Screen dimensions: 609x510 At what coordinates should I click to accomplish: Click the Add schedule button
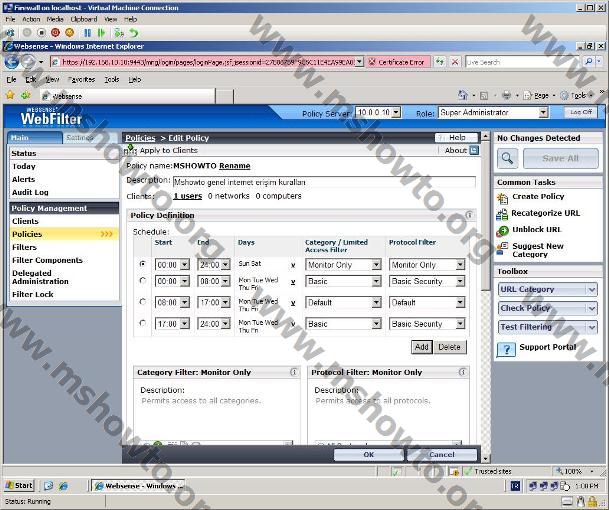pos(421,347)
